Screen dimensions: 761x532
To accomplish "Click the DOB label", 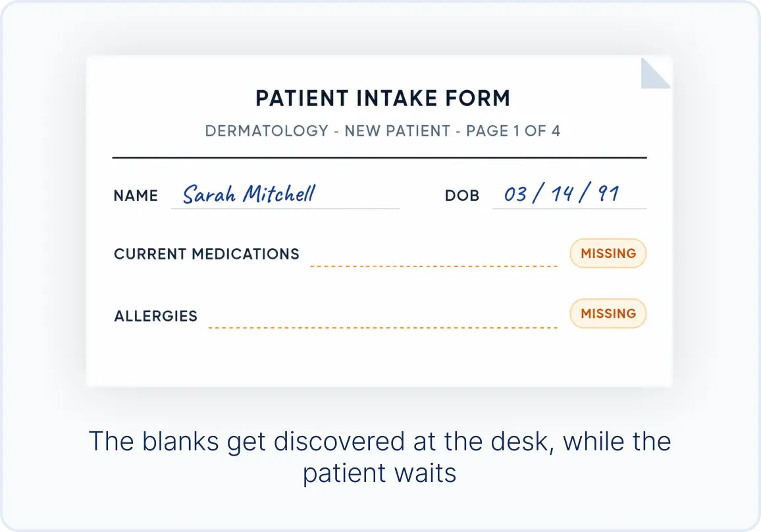I will 462,196.
